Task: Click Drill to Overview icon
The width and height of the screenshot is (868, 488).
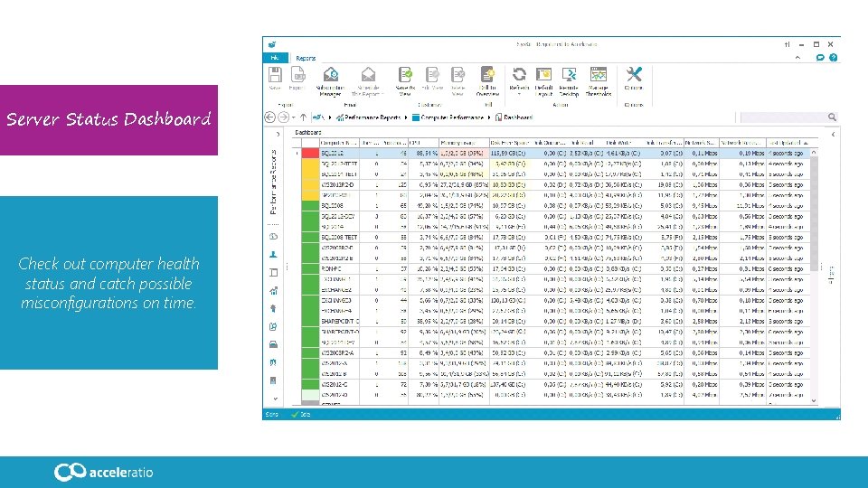Action: [487, 75]
